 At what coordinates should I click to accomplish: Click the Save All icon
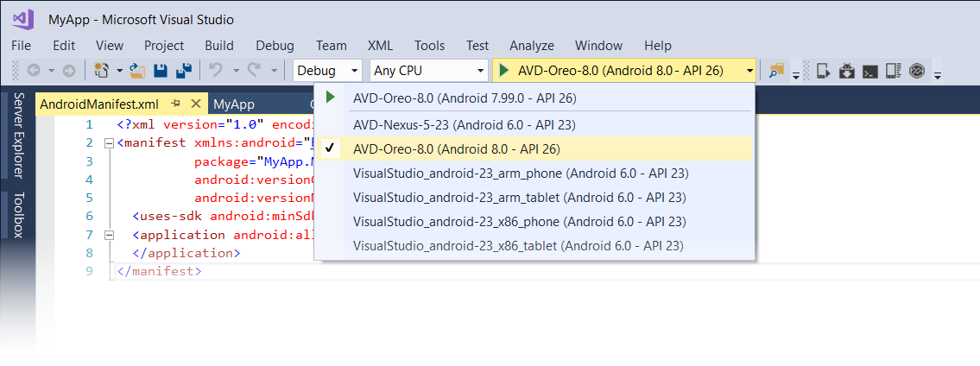point(184,71)
